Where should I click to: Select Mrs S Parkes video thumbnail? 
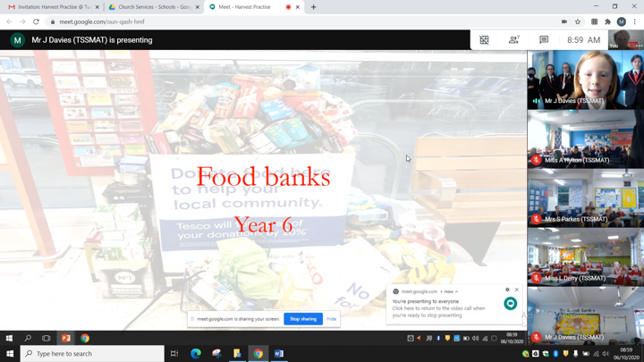[x=585, y=198]
